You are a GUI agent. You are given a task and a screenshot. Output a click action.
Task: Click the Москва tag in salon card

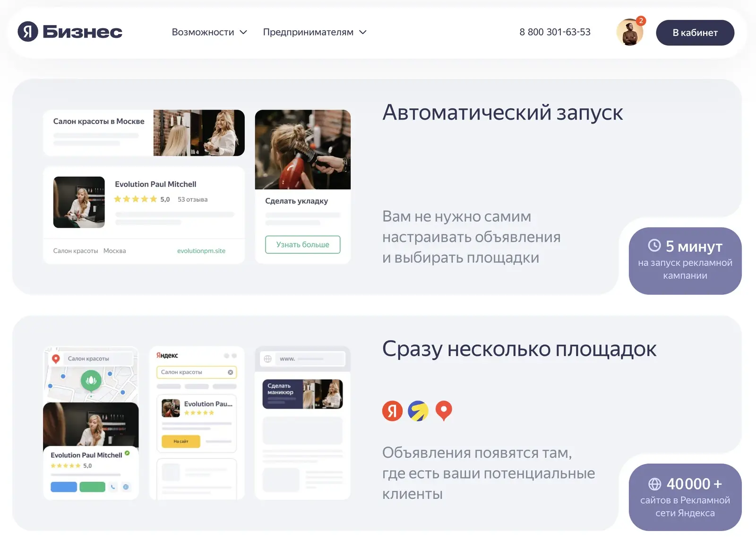pos(115,251)
